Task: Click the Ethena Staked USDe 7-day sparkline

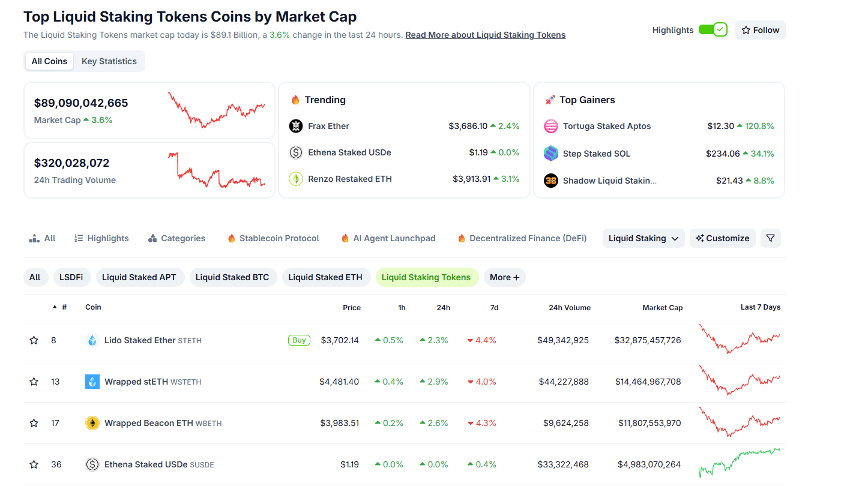Action: click(740, 464)
